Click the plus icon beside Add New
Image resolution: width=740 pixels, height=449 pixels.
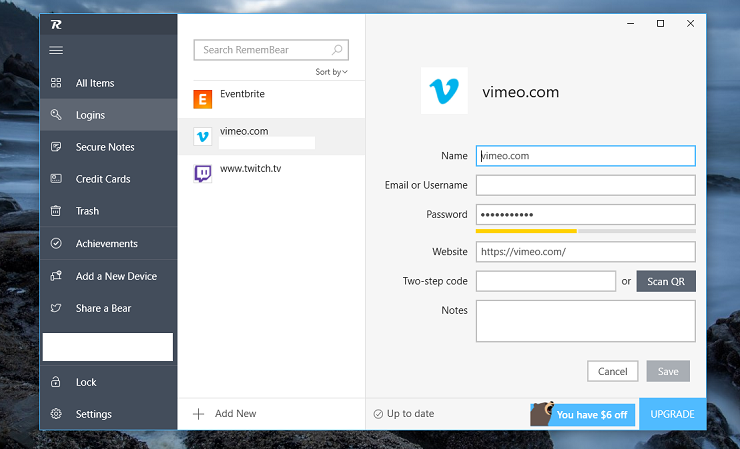tap(199, 414)
